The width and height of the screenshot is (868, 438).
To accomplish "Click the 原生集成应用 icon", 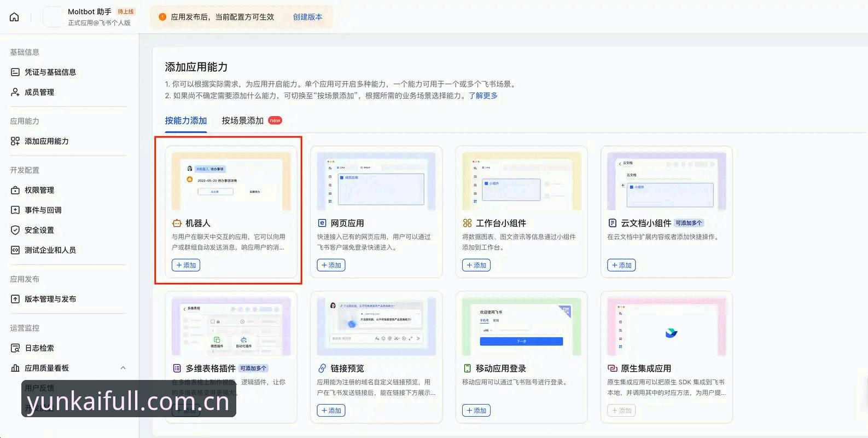I will 613,368.
